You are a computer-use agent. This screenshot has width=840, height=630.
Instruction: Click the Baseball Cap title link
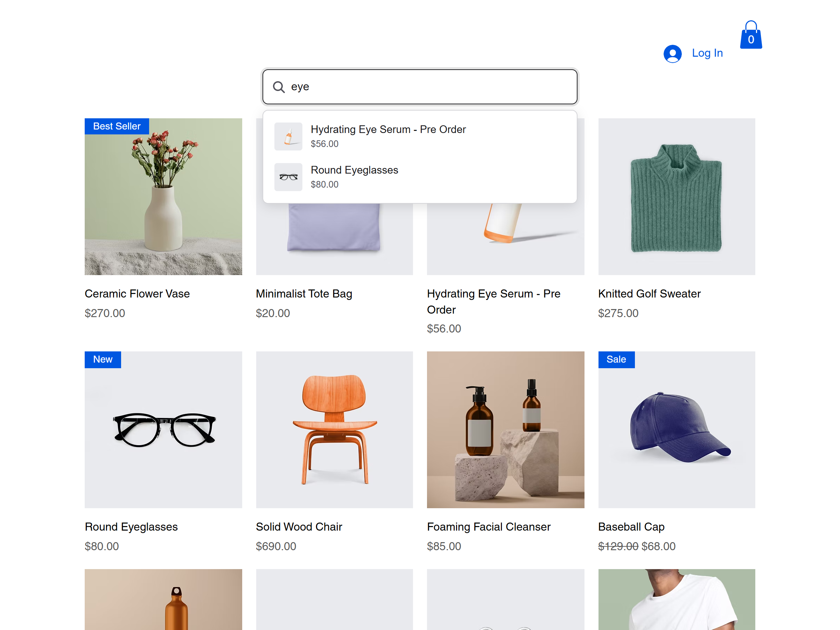point(631,527)
